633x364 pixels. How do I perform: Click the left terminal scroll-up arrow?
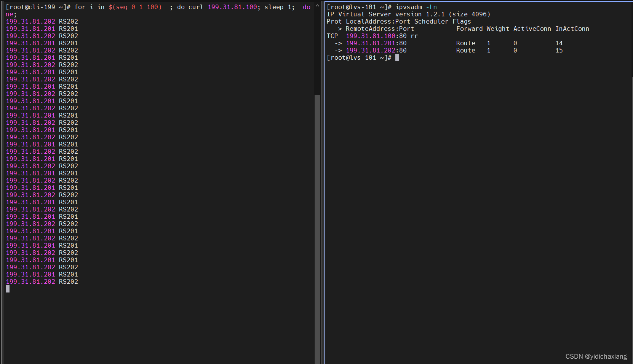click(317, 5)
